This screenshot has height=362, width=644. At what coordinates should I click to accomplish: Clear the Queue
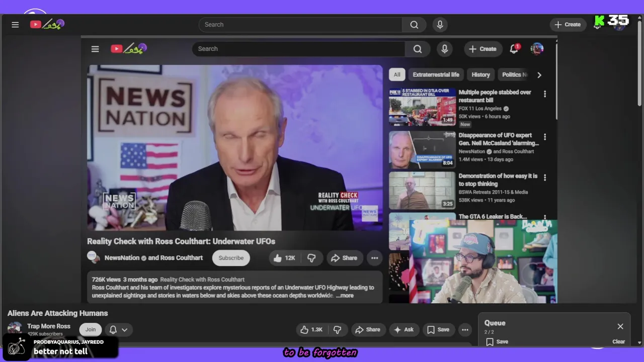(618, 342)
